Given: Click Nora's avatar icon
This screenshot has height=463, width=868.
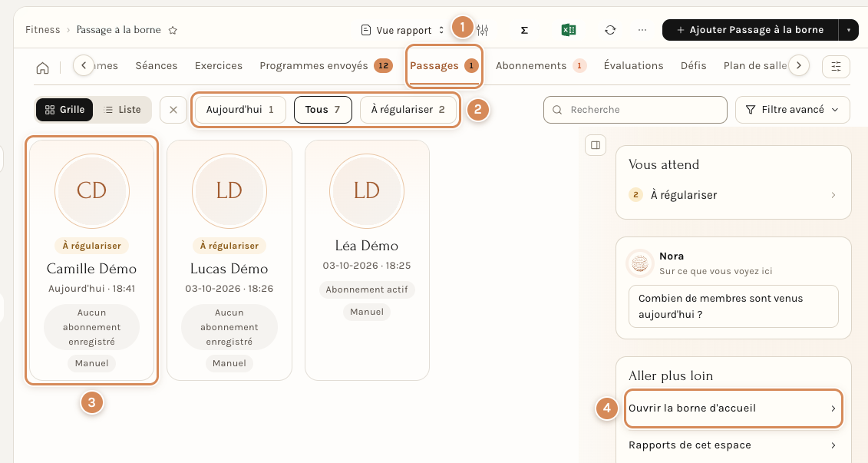Looking at the screenshot, I should coord(640,263).
